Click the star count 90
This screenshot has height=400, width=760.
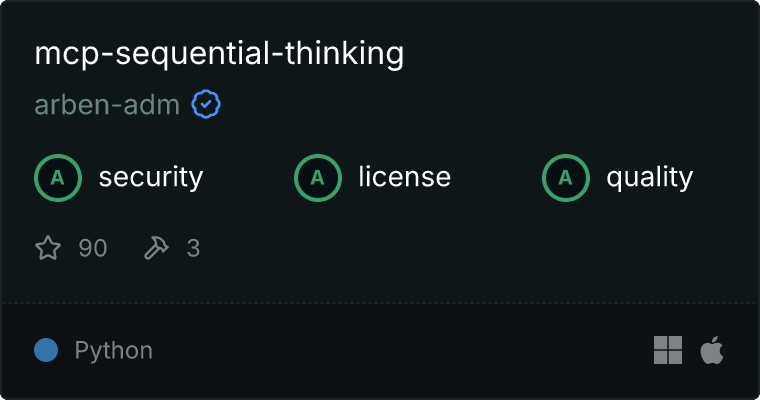[92, 248]
